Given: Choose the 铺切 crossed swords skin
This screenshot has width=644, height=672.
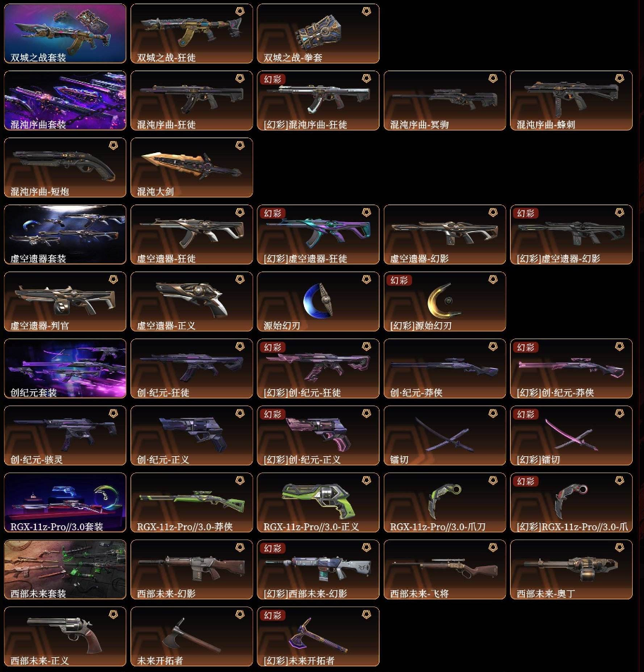Looking at the screenshot, I should point(444,436).
